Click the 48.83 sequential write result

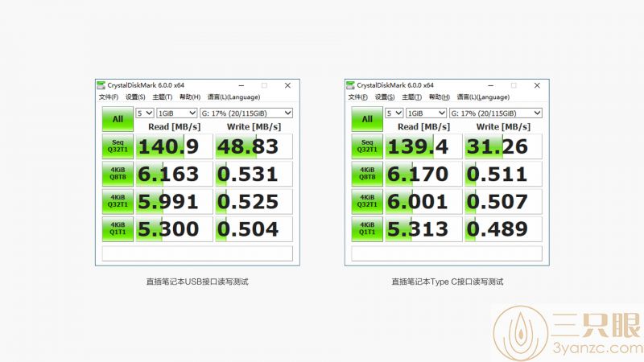tap(254, 146)
